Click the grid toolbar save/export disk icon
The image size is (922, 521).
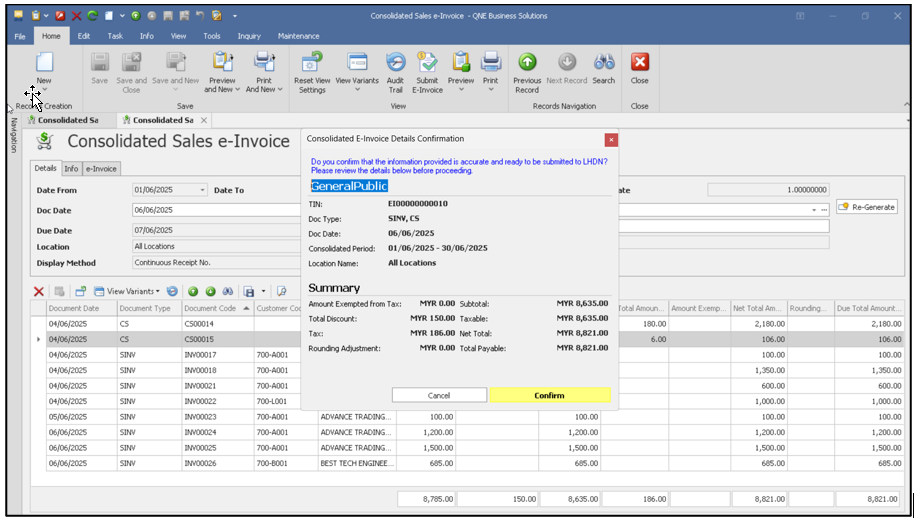(249, 291)
